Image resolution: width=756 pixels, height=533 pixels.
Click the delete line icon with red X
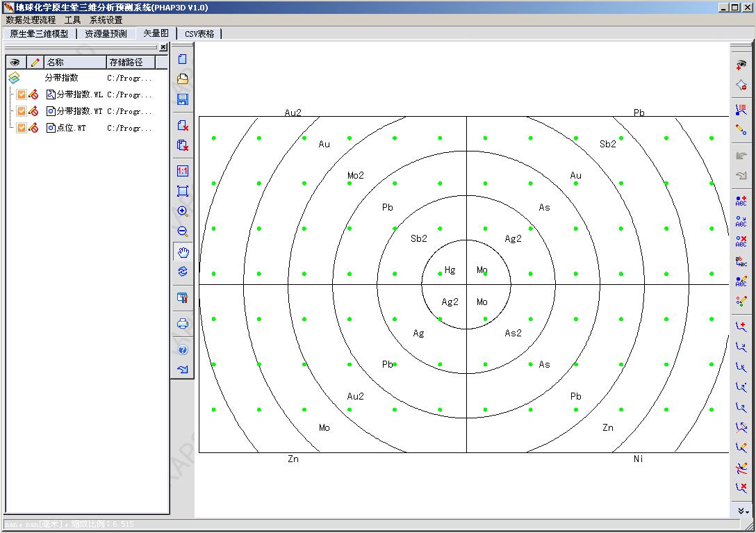tap(741, 488)
